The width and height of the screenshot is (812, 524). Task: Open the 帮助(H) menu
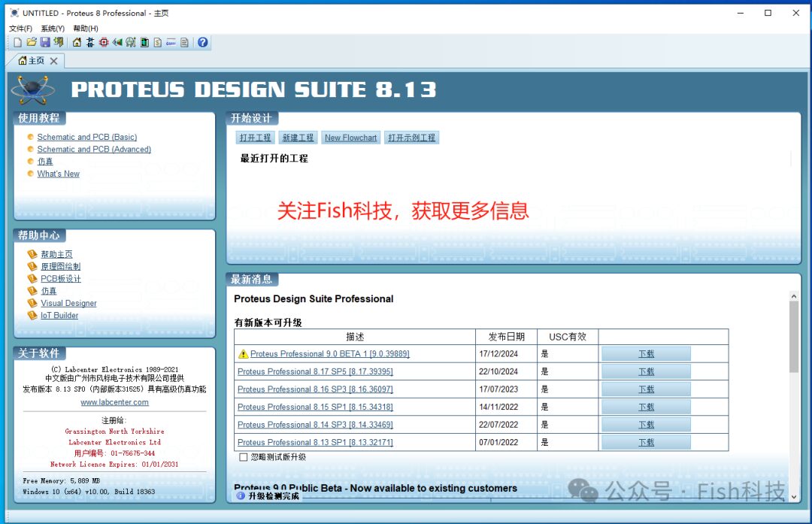[86, 29]
